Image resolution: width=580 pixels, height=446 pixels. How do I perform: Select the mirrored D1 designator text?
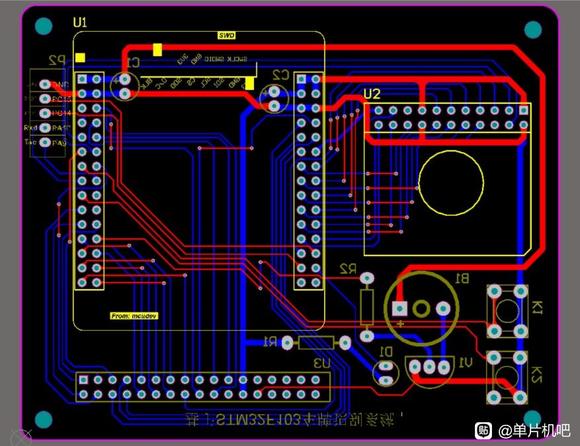386,352
